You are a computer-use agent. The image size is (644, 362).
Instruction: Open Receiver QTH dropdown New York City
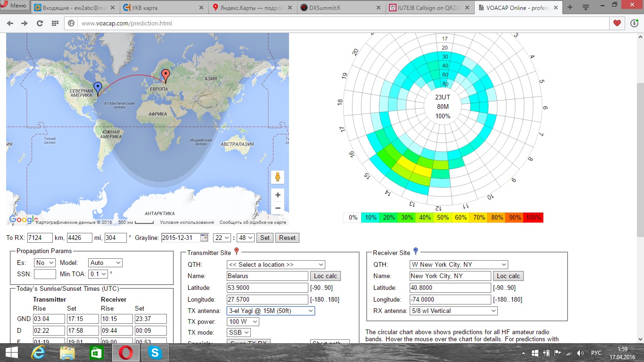[459, 264]
